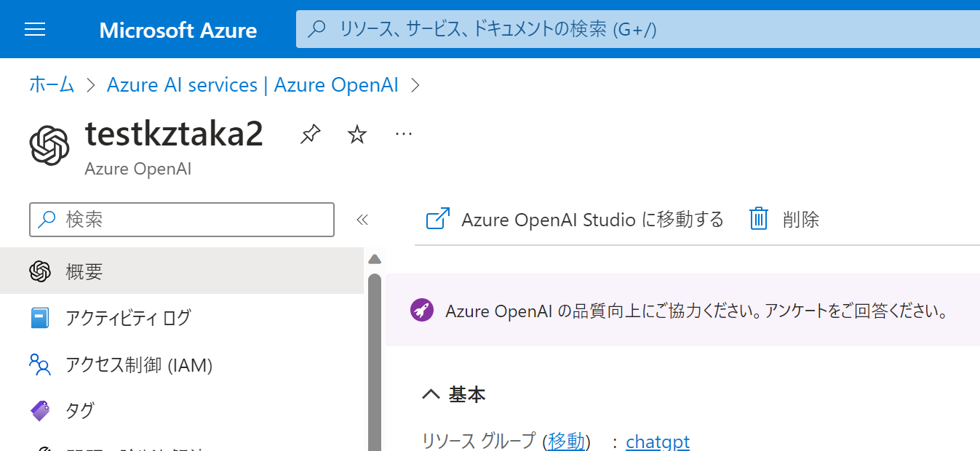Select 概要 in the sidebar menu
Viewport: 980px width, 451px height.
(84, 271)
